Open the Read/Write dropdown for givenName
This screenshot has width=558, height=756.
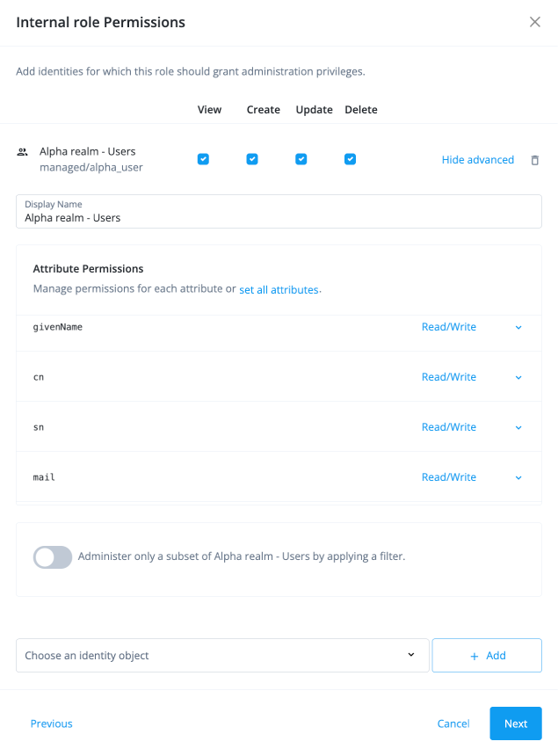click(518, 327)
